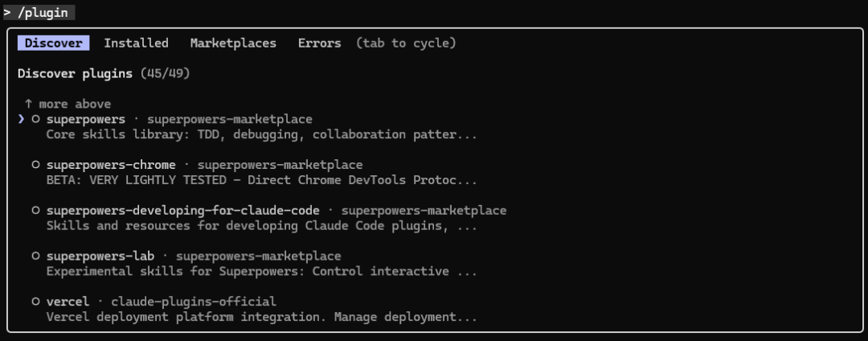This screenshot has width=868, height=341.
Task: Show the Errors tab
Action: [x=319, y=43]
